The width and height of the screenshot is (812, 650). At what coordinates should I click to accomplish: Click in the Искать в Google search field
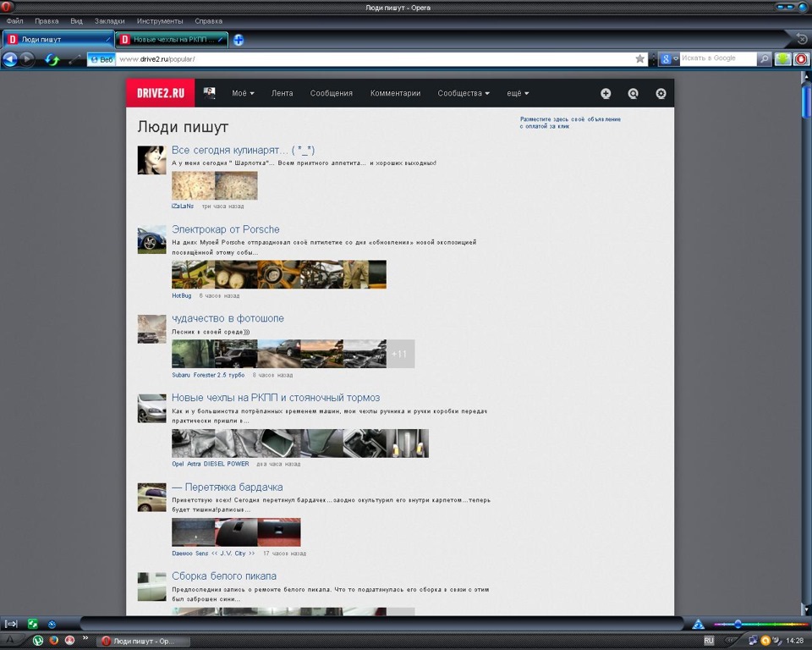pyautogui.click(x=718, y=58)
